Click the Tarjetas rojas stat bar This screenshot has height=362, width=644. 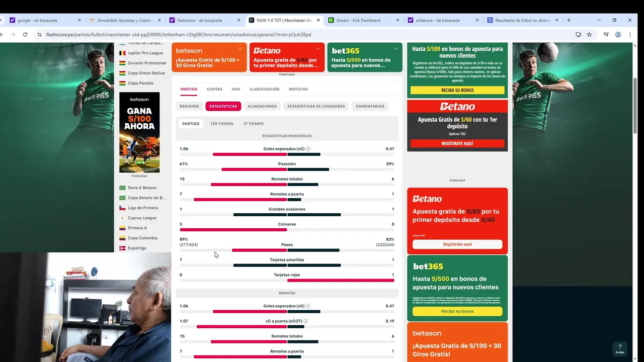pos(287,281)
